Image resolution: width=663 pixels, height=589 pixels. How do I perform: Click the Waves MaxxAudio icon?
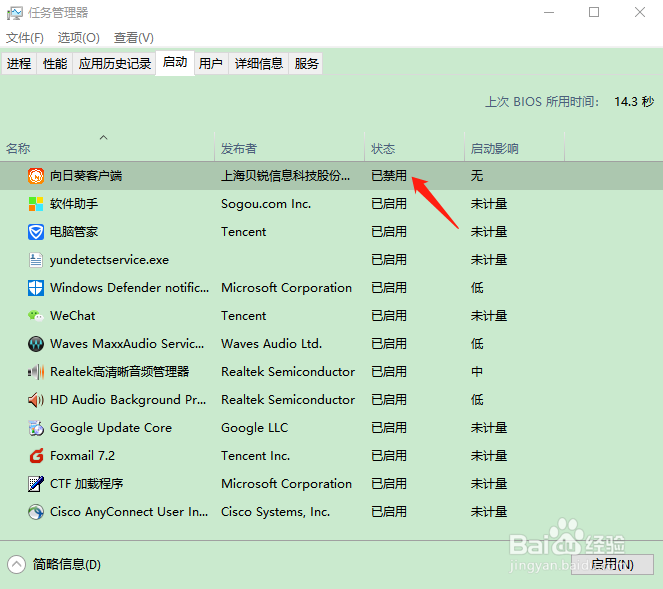pyautogui.click(x=36, y=344)
